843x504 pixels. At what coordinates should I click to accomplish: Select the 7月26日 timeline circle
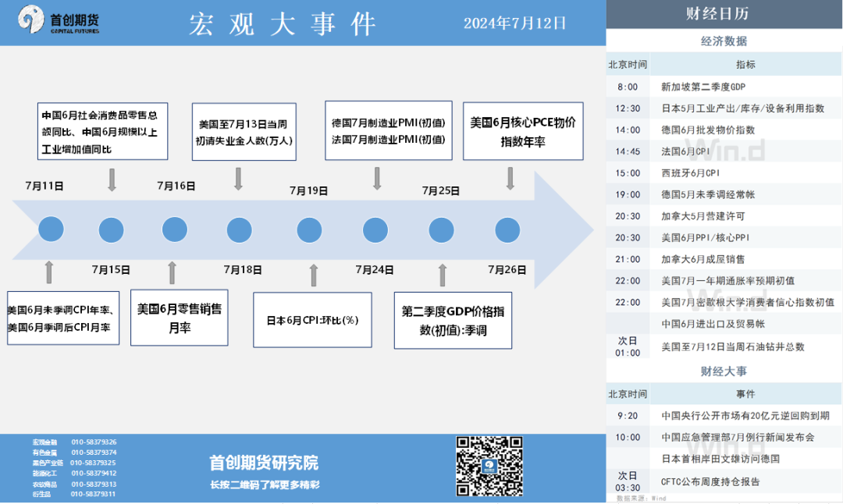tap(507, 230)
